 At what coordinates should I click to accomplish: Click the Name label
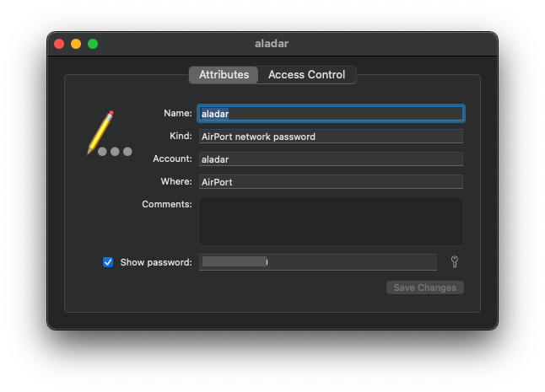[177, 113]
